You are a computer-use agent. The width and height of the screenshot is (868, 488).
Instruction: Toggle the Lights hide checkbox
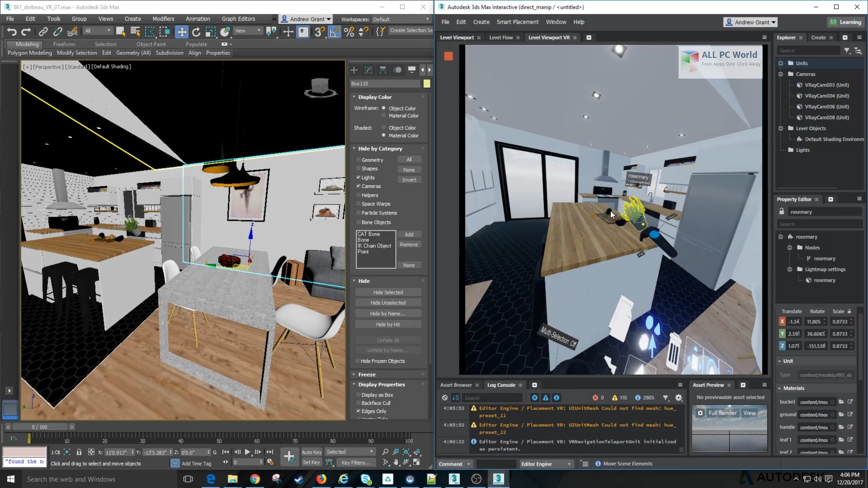coord(359,177)
